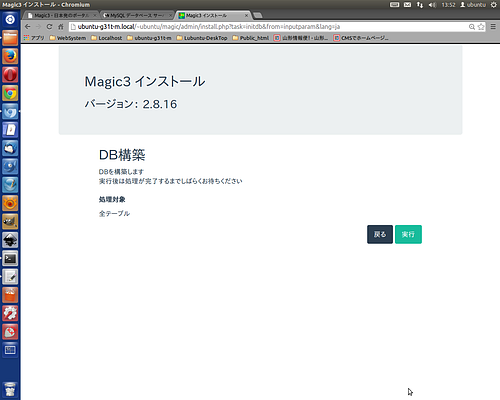The image size is (500, 400).
Task: Open Thunderbird mail from the dock
Action: click(x=10, y=148)
